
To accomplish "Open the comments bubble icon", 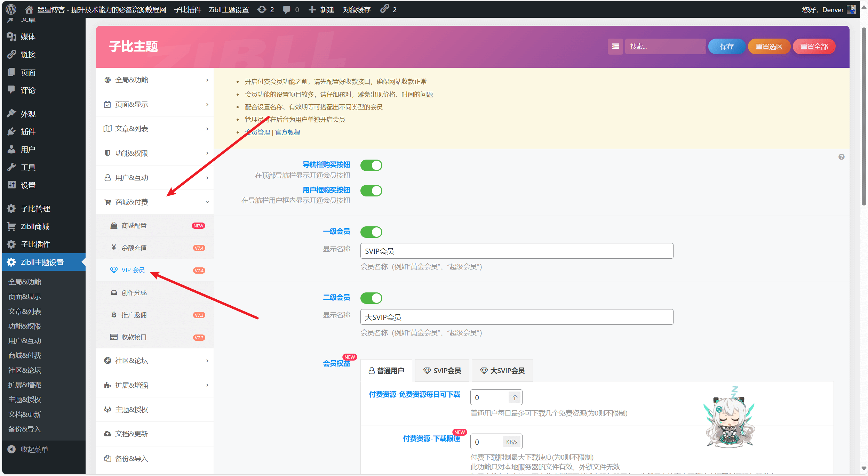I will click(x=287, y=10).
